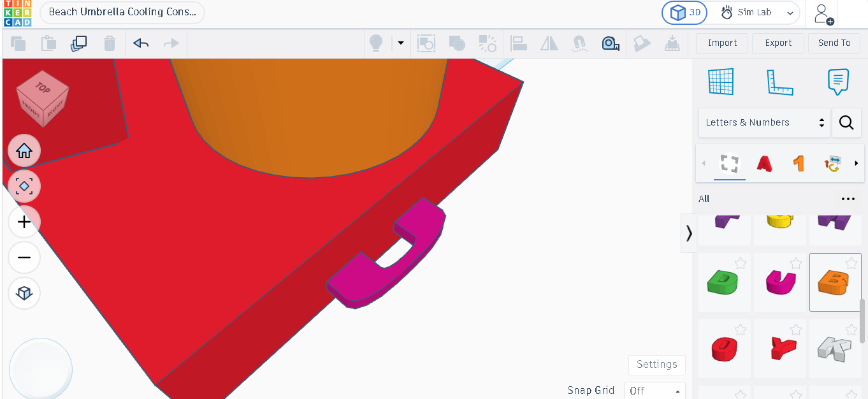Screen dimensions: 868x399
Task: Undo the last action
Action: click(x=141, y=43)
